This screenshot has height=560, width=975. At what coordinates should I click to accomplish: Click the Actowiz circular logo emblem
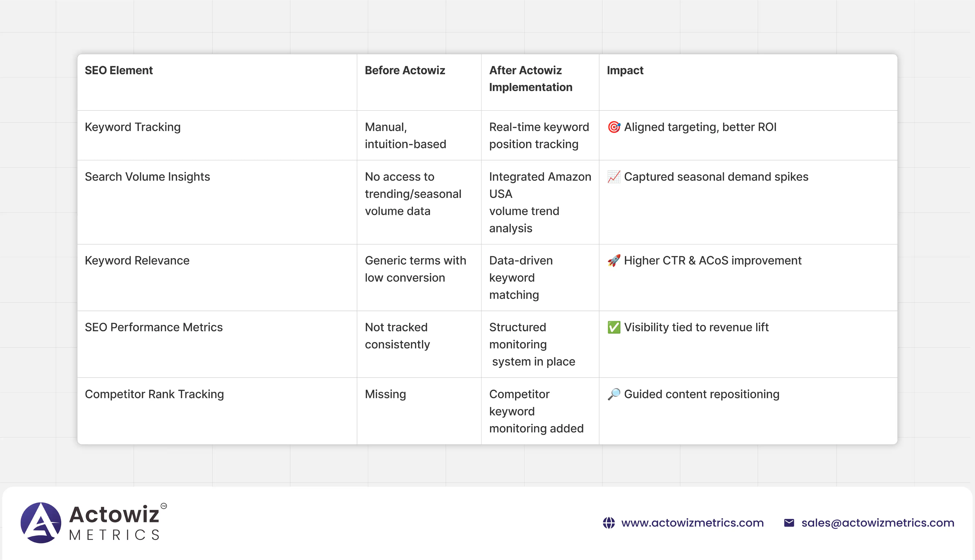tap(41, 523)
